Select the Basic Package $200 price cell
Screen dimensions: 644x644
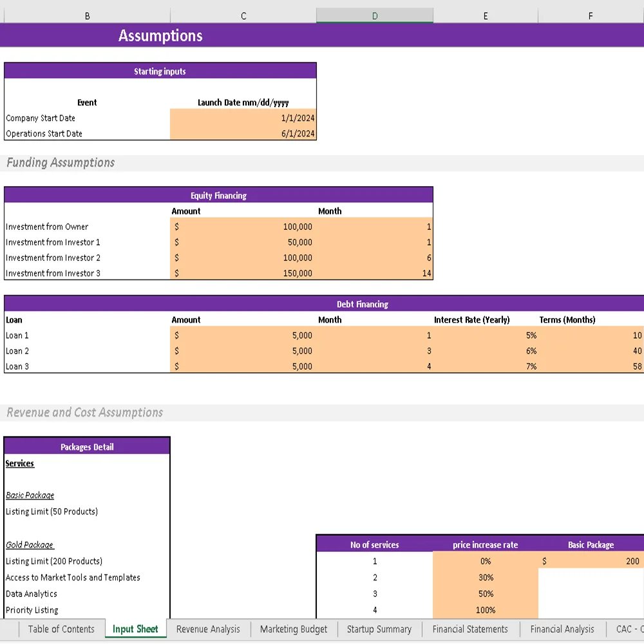coord(591,561)
